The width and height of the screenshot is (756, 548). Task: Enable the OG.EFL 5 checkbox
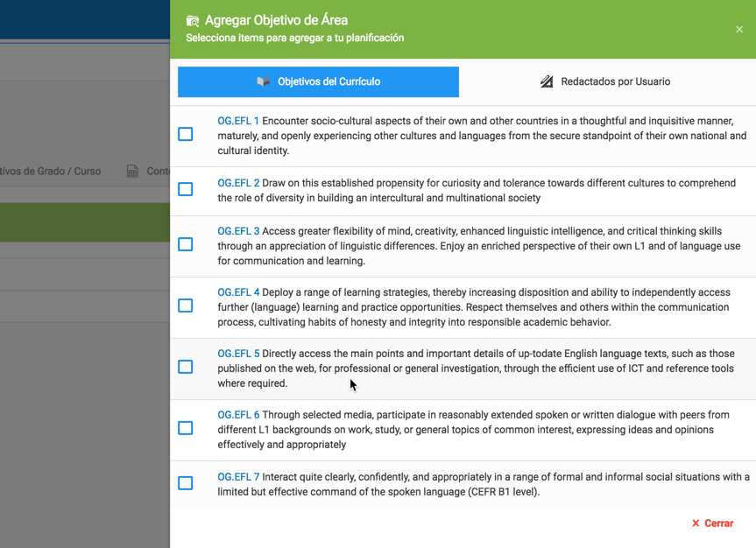point(185,367)
